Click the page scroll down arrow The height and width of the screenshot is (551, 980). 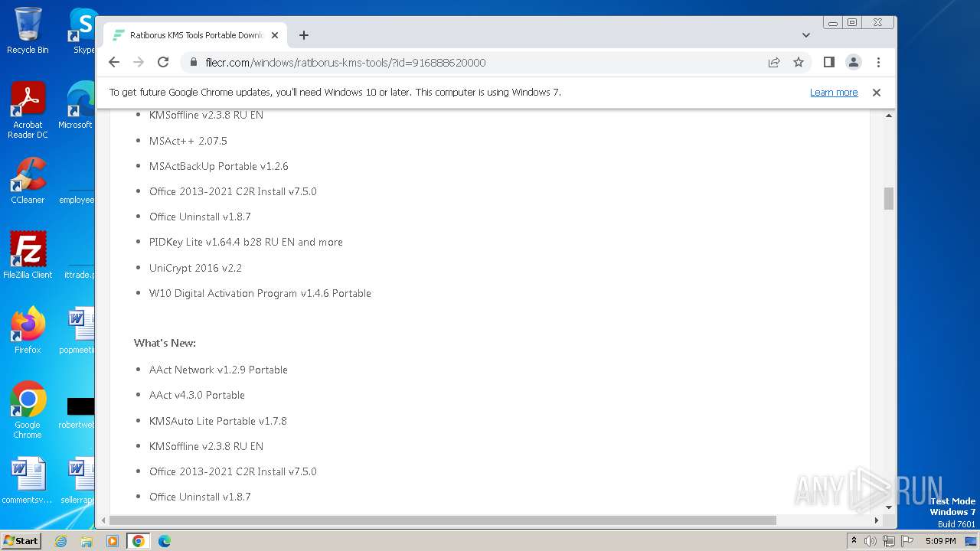coord(889,507)
